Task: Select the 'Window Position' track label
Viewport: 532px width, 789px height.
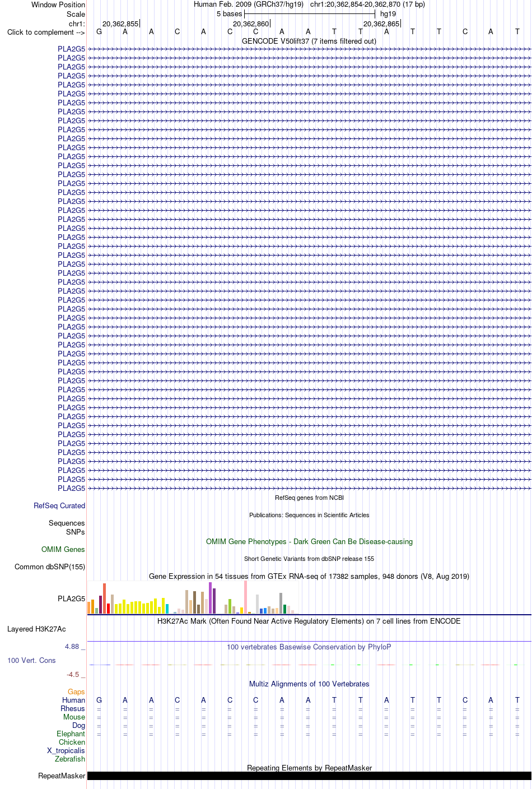Action: (x=58, y=4)
